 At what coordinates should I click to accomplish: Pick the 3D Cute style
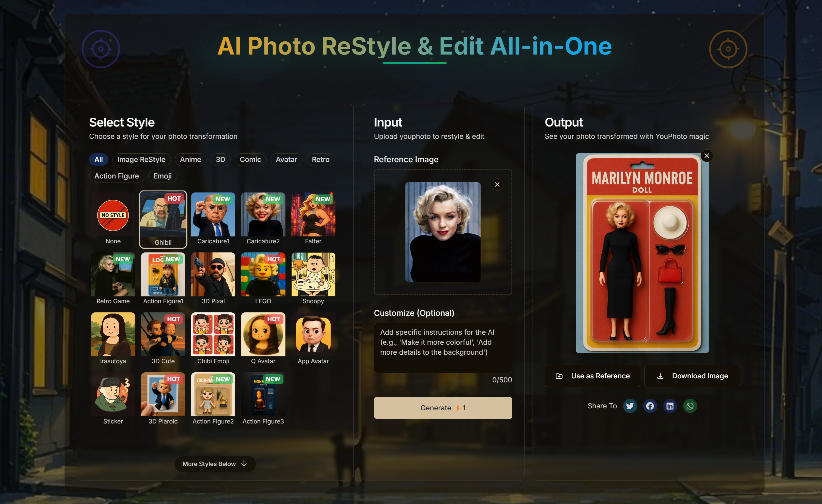point(163,339)
